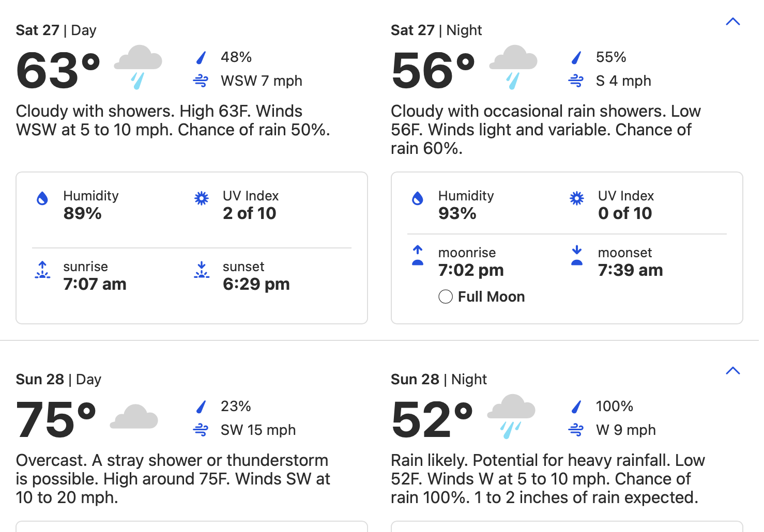Click the wind icon beside WSW 7 mph

201,81
